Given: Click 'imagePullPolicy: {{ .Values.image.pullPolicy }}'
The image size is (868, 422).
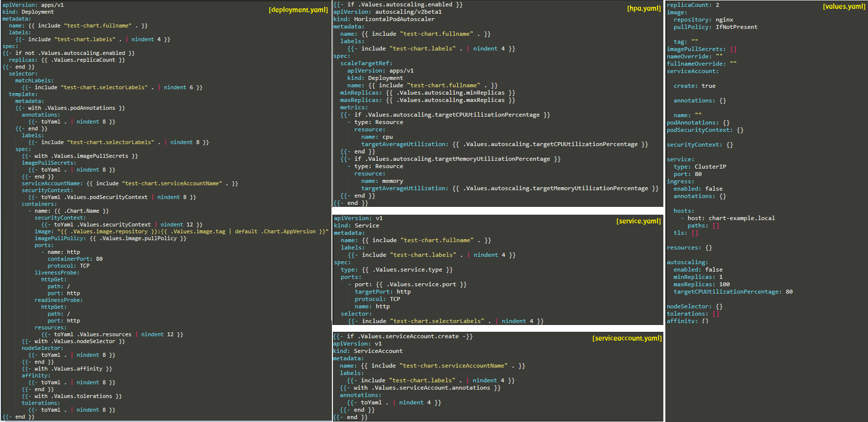Looking at the screenshot, I should click(x=111, y=238).
